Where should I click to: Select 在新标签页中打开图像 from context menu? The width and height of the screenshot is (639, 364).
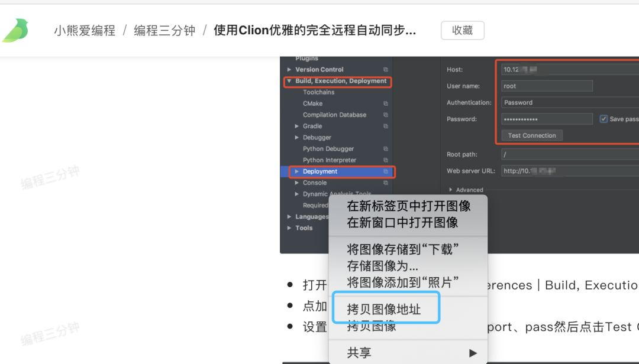(x=409, y=206)
